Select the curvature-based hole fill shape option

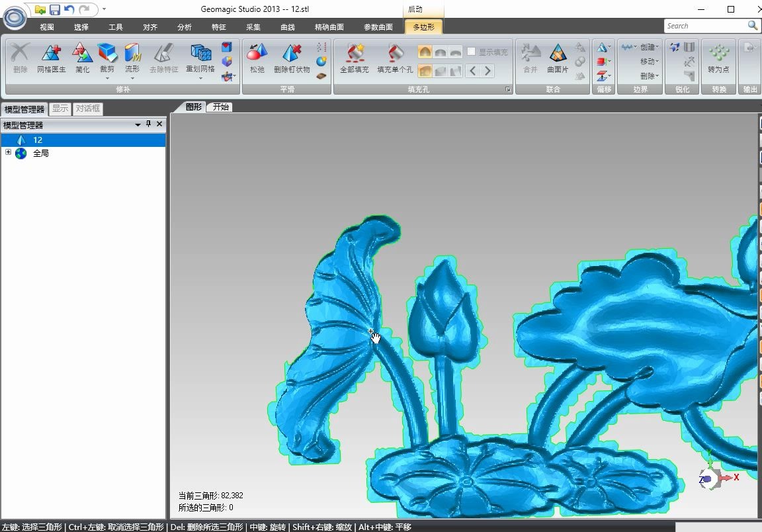pyautogui.click(x=424, y=51)
